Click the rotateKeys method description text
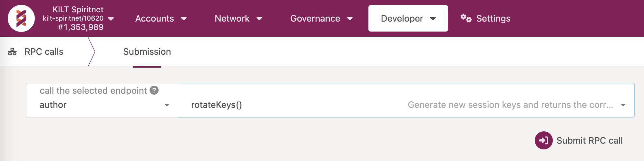The image size is (644, 161). pyautogui.click(x=510, y=105)
